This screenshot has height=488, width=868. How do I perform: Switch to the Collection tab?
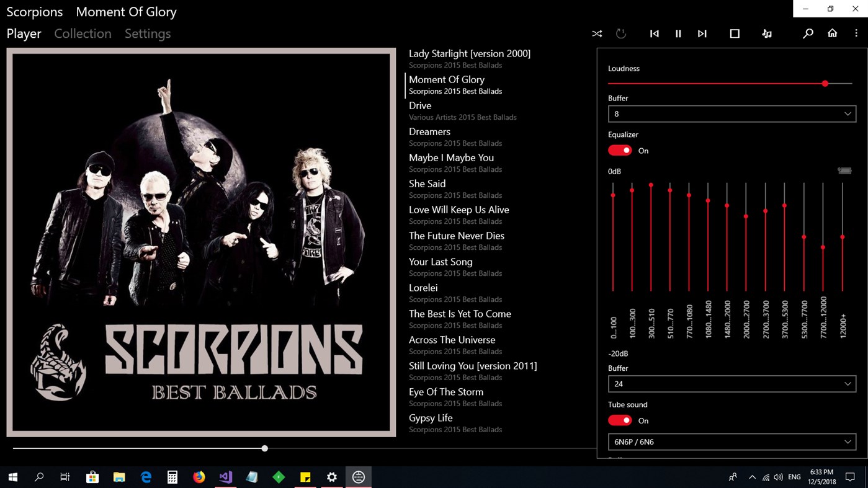pos(83,33)
